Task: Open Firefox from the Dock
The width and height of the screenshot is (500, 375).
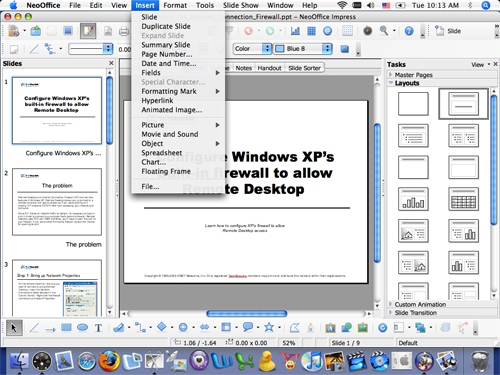Action: (x=108, y=361)
